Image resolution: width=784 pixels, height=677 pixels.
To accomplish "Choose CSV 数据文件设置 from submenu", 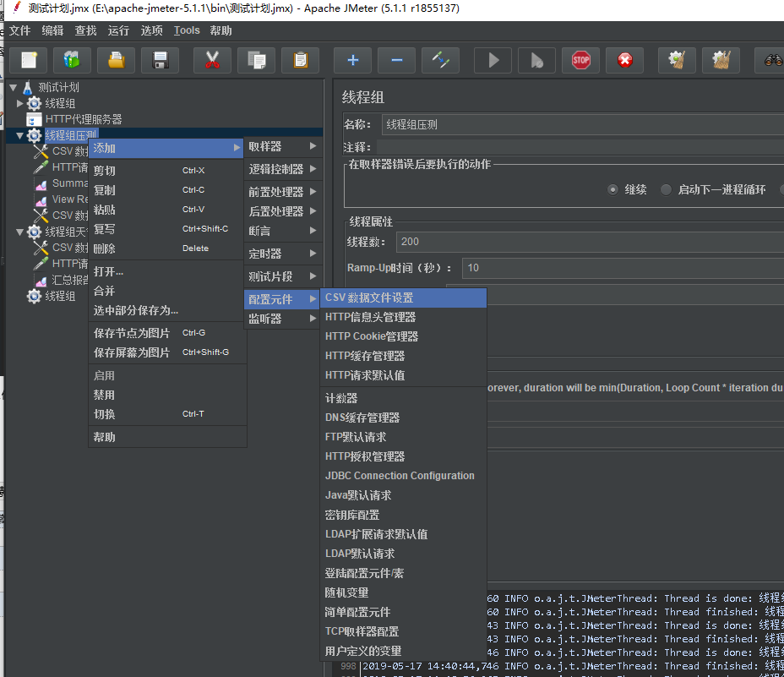I will (404, 298).
